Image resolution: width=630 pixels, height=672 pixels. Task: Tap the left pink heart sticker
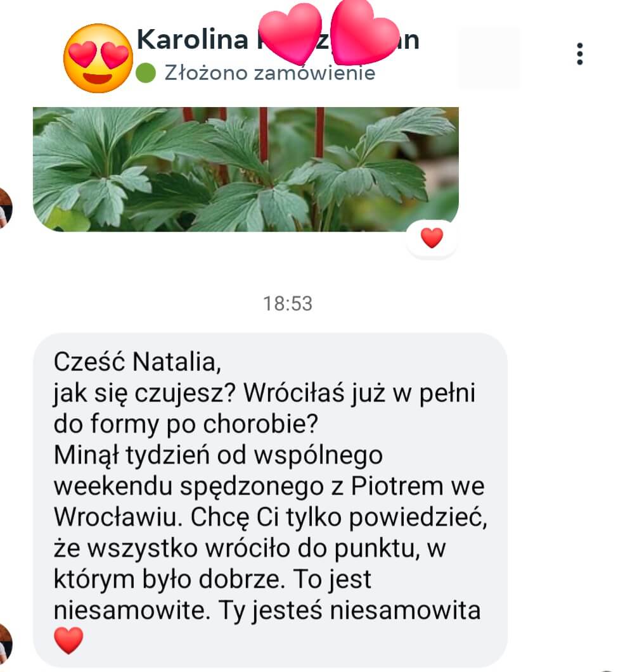[290, 32]
